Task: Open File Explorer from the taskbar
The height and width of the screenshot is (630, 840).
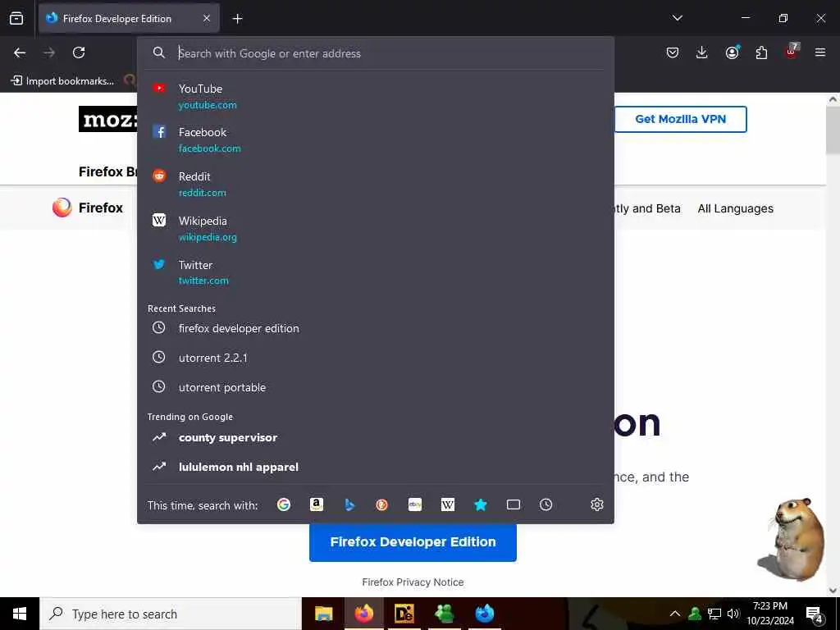Action: [x=323, y=614]
